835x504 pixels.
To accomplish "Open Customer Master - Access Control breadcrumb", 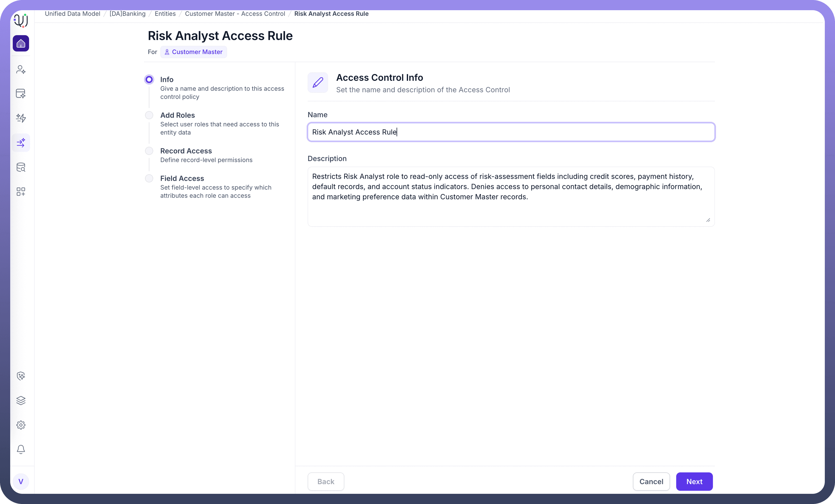I will coord(235,14).
